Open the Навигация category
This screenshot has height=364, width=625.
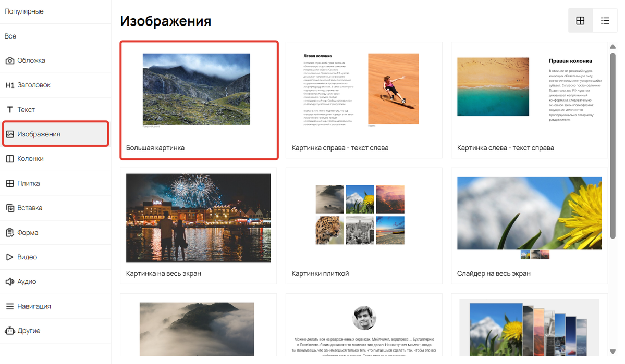click(x=55, y=306)
